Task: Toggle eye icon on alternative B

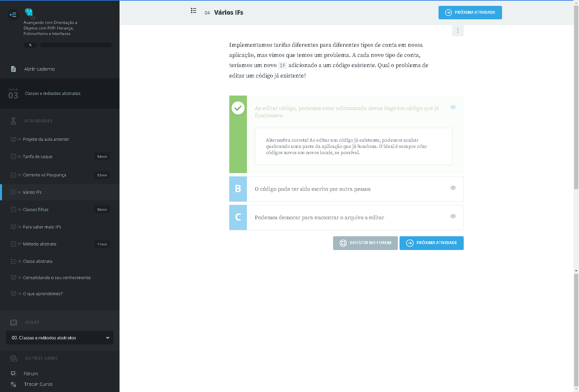Action: pos(453,188)
